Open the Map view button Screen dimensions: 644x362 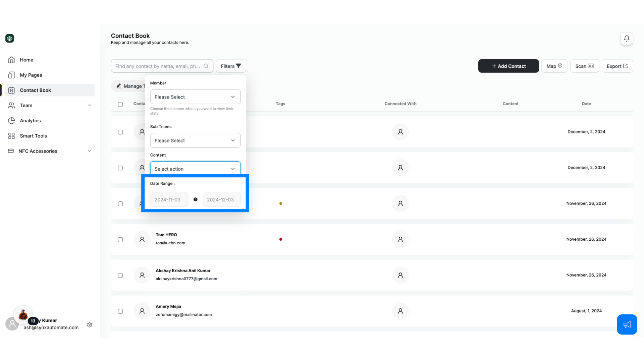pyautogui.click(x=554, y=66)
